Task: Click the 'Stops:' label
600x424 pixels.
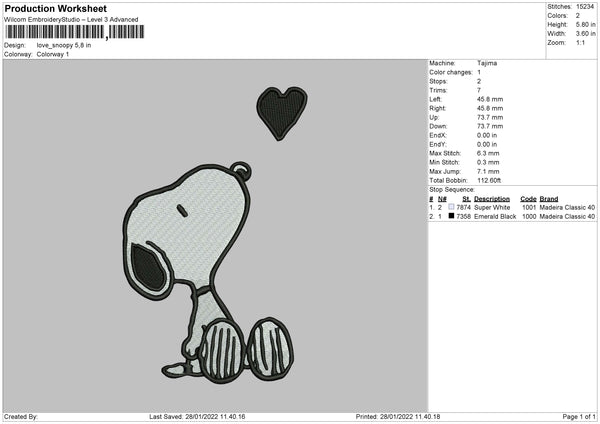Action: pos(438,82)
